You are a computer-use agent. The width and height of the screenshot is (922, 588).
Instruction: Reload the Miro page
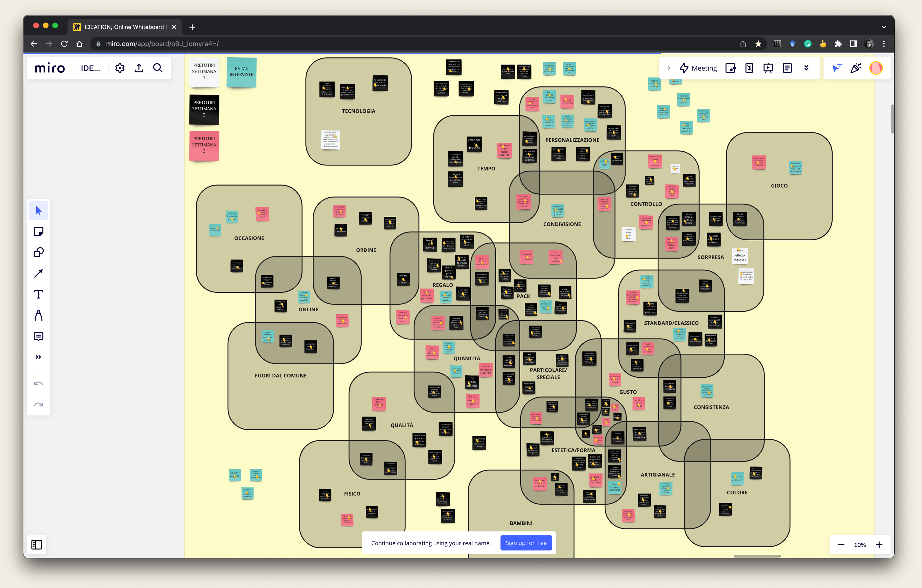point(64,44)
